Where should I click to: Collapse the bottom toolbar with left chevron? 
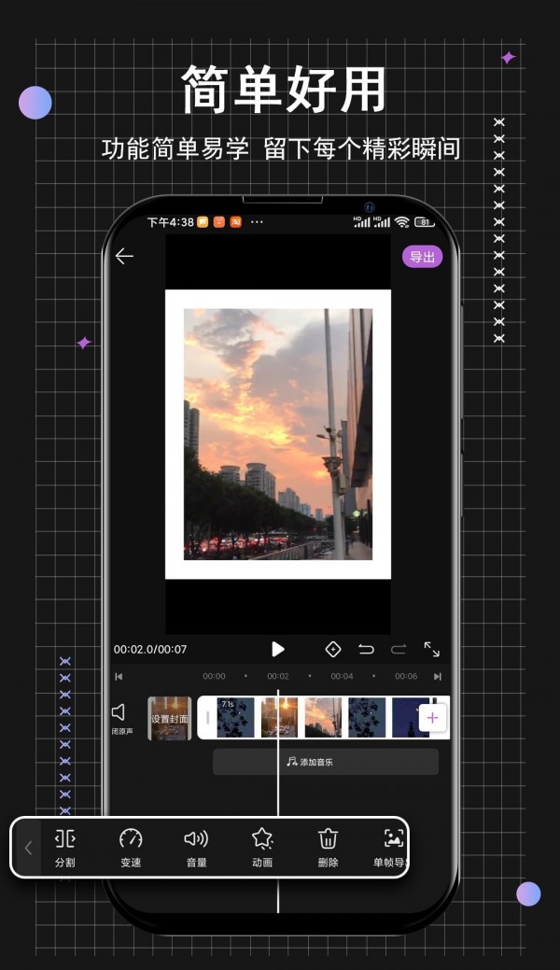(x=28, y=848)
